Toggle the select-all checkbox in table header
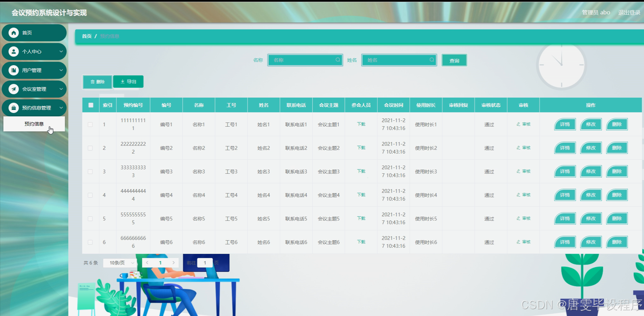The height and width of the screenshot is (316, 644). 90,105
